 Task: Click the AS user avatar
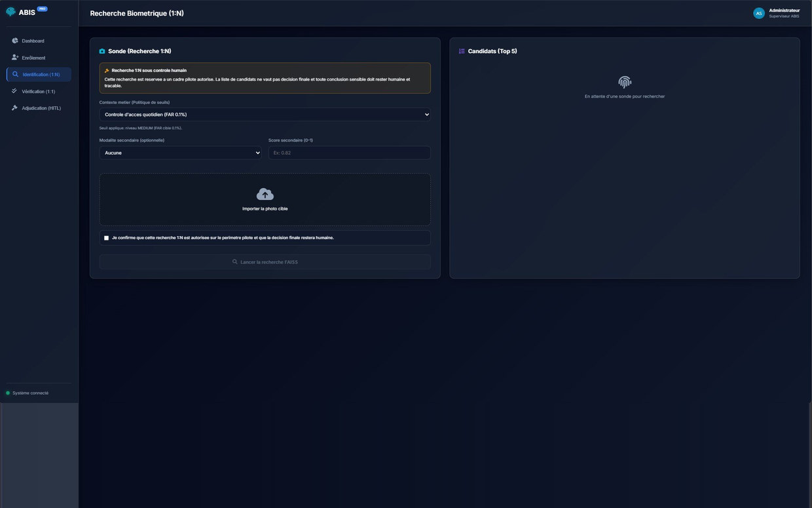pos(759,13)
